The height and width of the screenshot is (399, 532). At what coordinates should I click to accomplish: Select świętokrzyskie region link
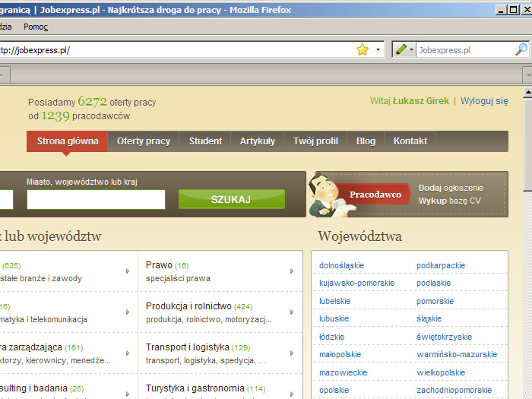pos(444,337)
